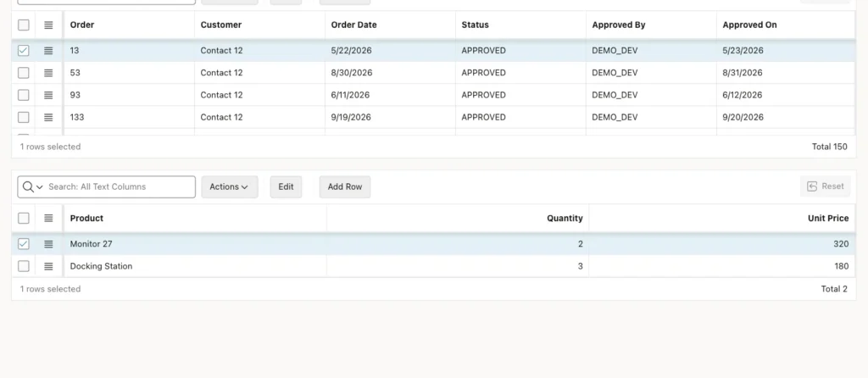Click approved on 6/12/2026 cell
The image size is (868, 378).
coord(786,95)
